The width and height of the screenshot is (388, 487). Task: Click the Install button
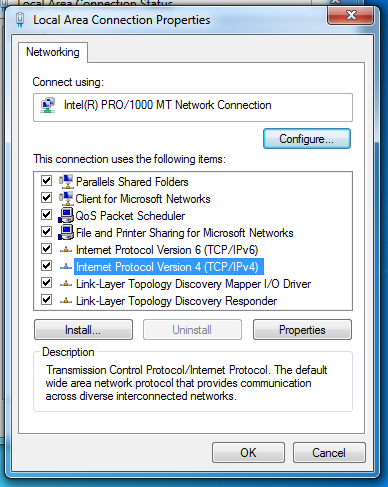pos(83,330)
